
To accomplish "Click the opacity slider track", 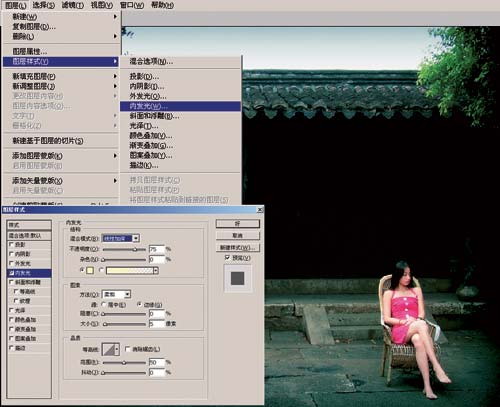I will 124,249.
